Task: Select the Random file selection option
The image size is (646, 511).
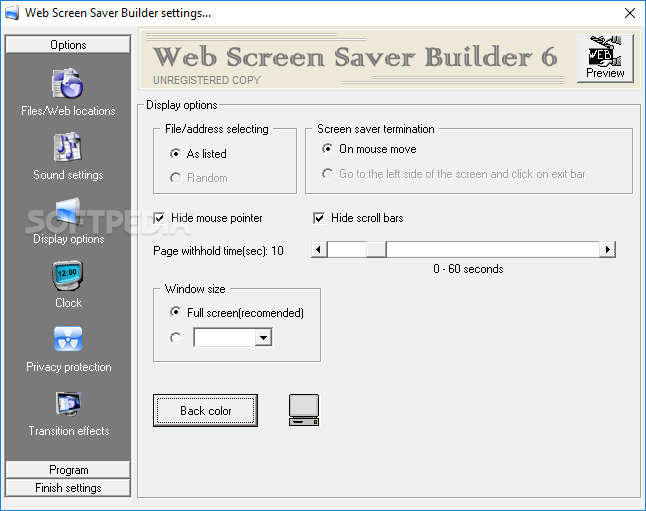Action: [176, 178]
